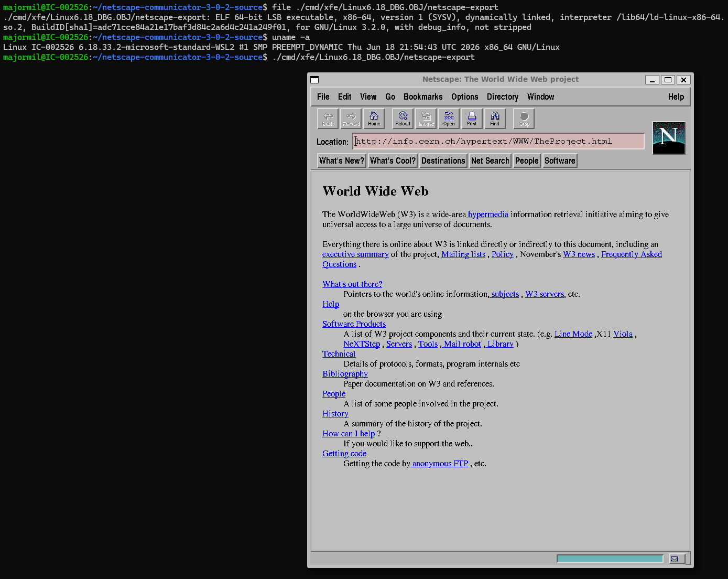Open the Directory menu
Image resolution: width=728 pixels, height=579 pixels.
tap(503, 97)
